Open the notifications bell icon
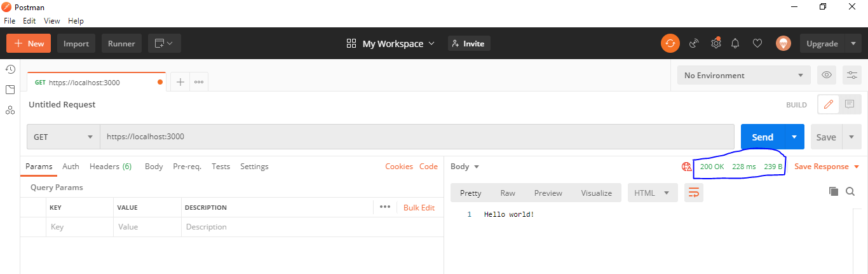868x274 pixels. pos(735,43)
